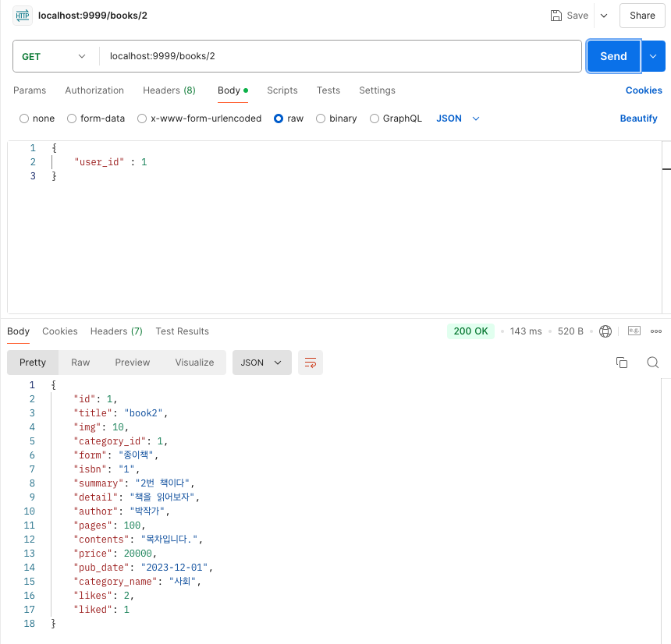
Task: Click the "pub_date" value 2023-12-01
Action: (174, 568)
